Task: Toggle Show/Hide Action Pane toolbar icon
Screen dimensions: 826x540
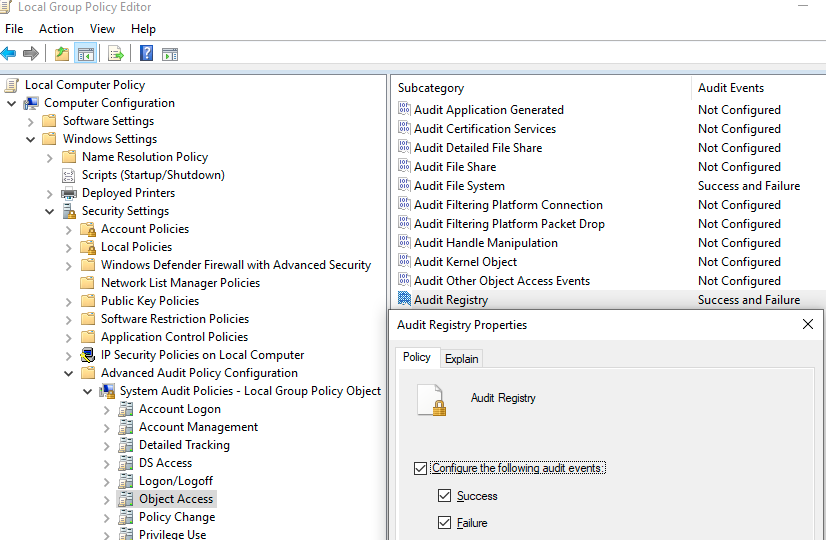Action: [170, 54]
